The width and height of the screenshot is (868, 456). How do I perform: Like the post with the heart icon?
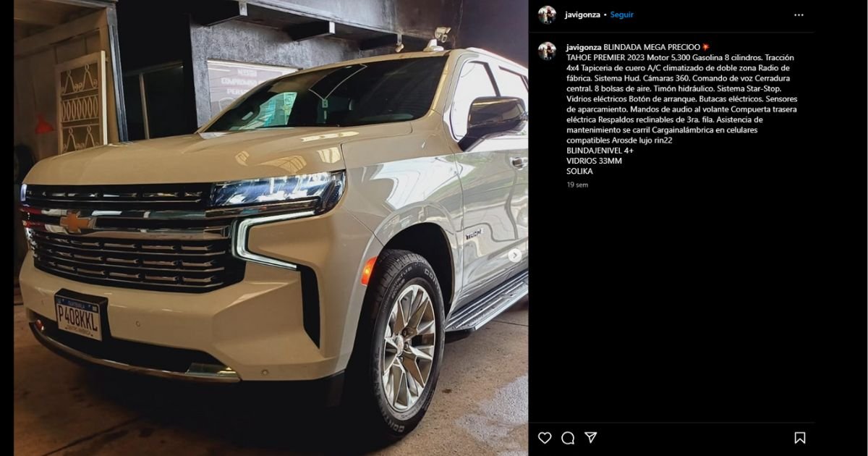point(545,438)
